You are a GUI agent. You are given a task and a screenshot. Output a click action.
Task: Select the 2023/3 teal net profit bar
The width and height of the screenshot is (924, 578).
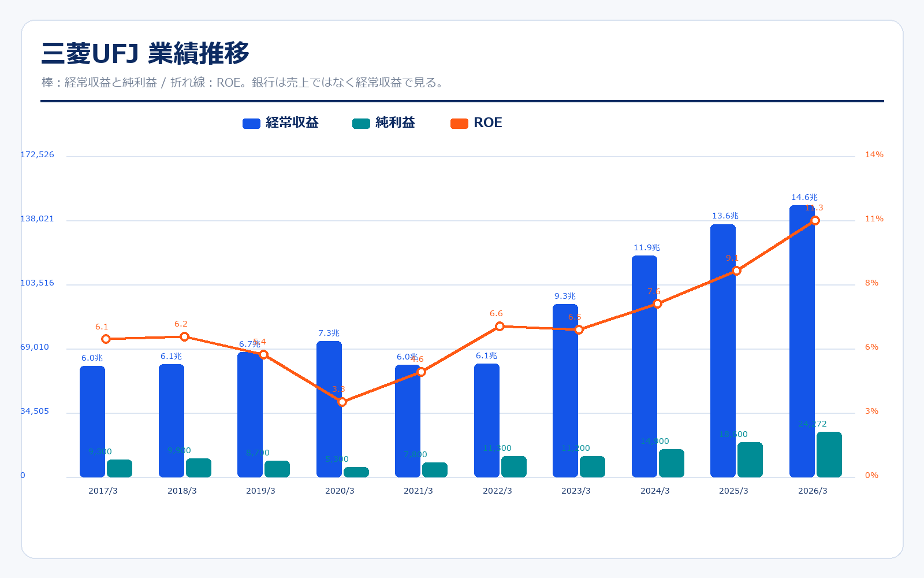click(x=593, y=467)
